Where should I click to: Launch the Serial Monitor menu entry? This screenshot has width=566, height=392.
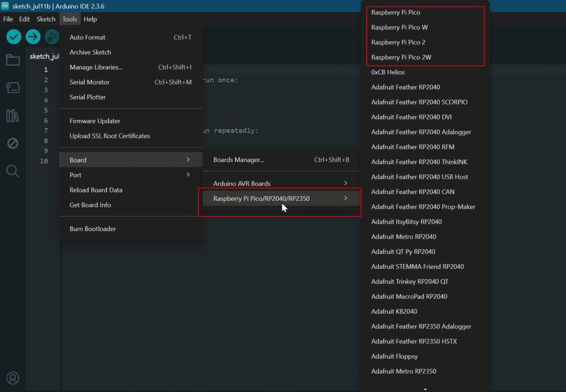[x=130, y=82]
